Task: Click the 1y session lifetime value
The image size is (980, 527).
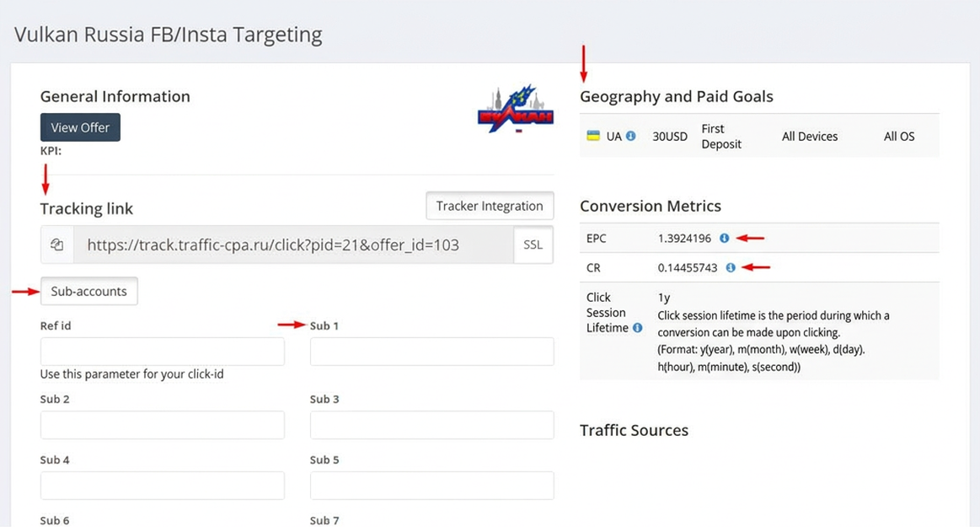Action: click(x=664, y=298)
